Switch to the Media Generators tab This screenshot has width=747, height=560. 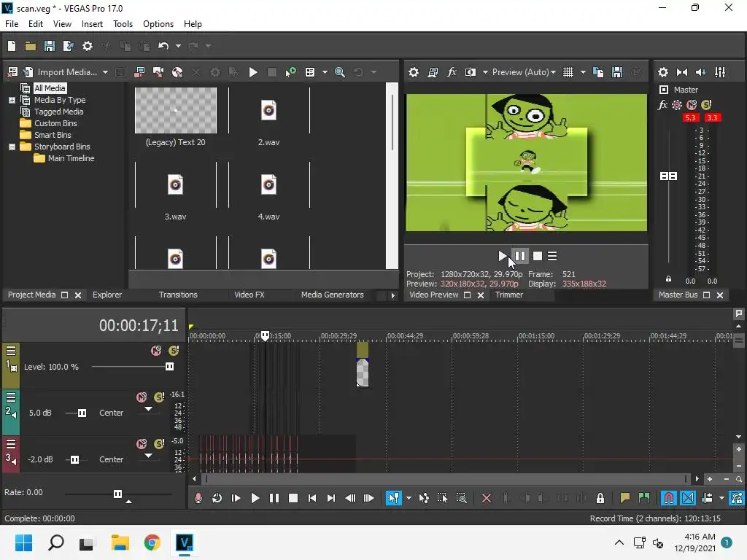coord(332,295)
